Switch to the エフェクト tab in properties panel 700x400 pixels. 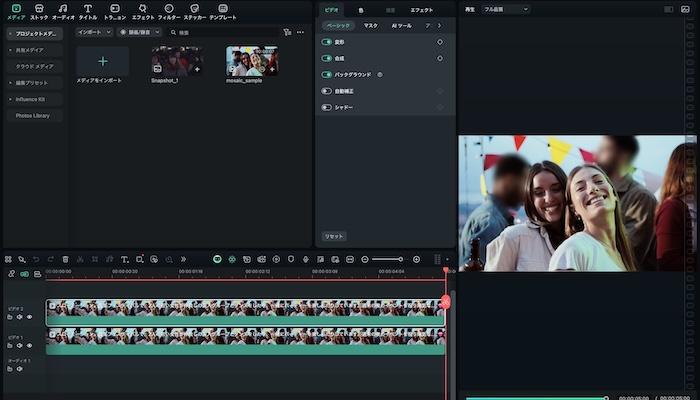coord(422,9)
